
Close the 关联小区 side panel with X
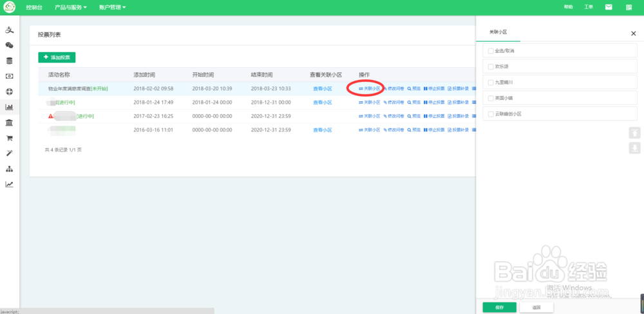tap(633, 34)
